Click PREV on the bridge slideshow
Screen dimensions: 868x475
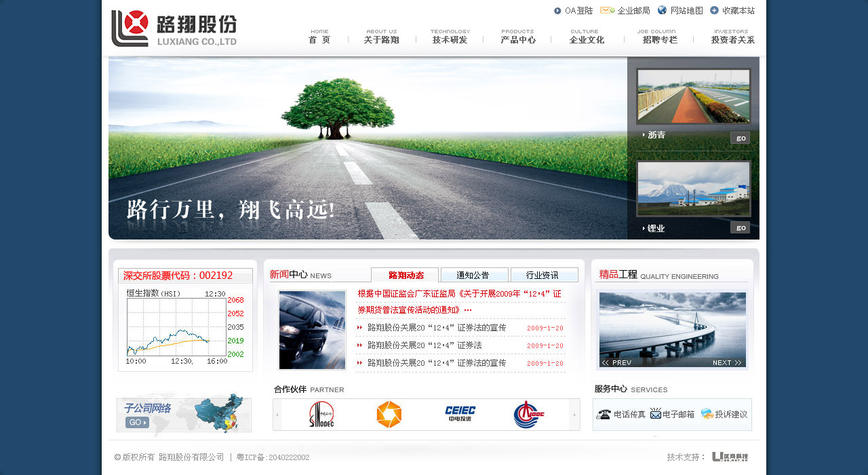click(616, 363)
